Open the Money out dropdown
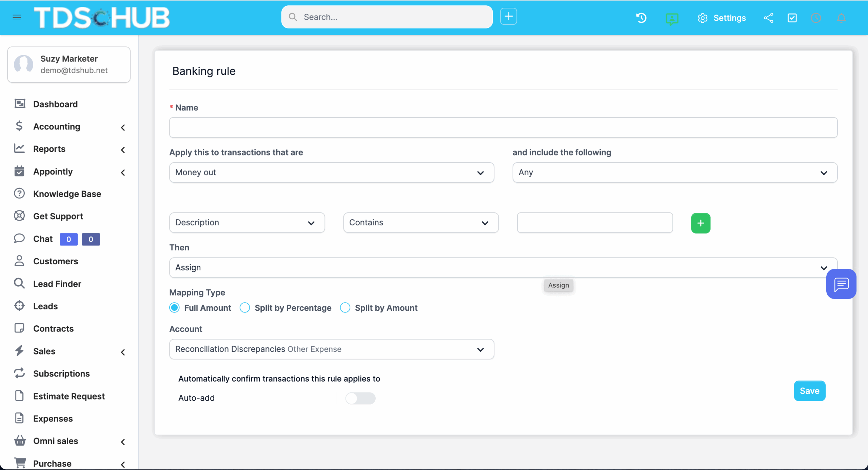Image resolution: width=868 pixels, height=470 pixels. [331, 172]
